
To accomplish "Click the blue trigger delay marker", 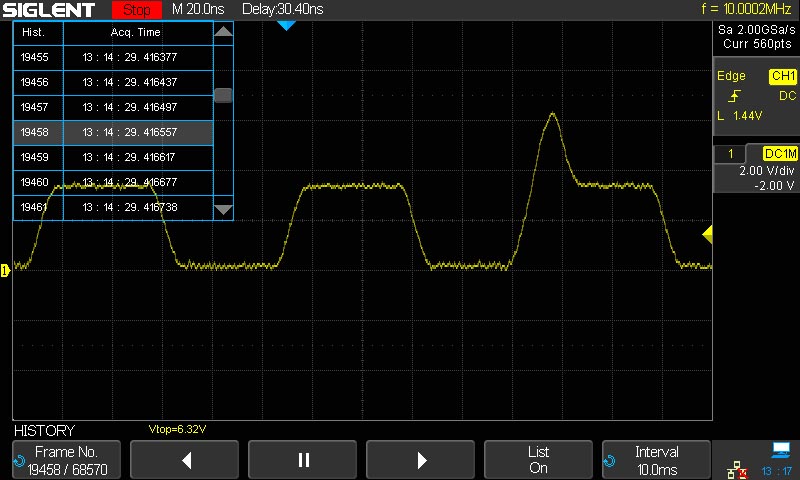I will (286, 25).
